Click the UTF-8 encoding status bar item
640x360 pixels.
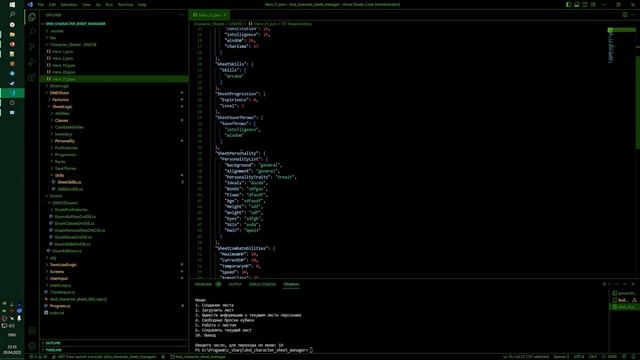click(579, 357)
